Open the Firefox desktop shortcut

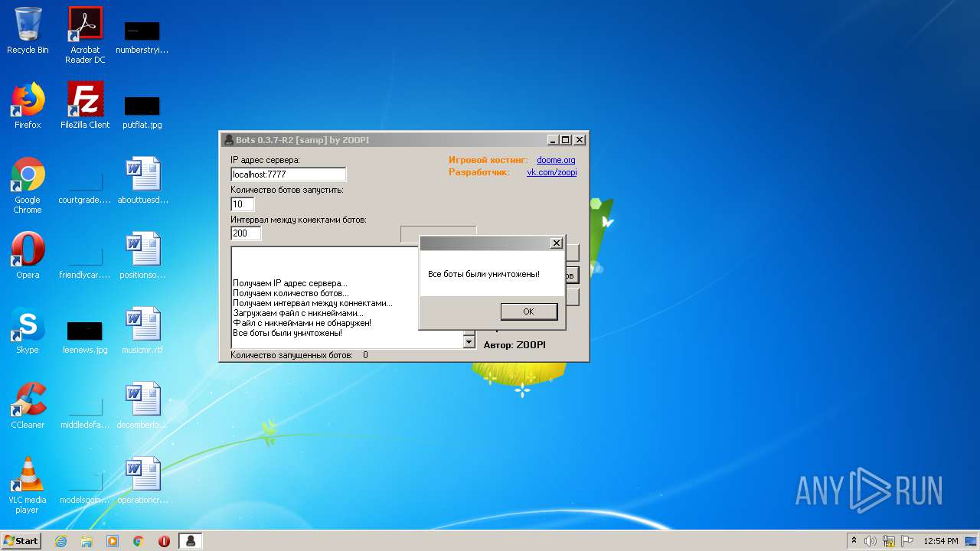point(28,106)
